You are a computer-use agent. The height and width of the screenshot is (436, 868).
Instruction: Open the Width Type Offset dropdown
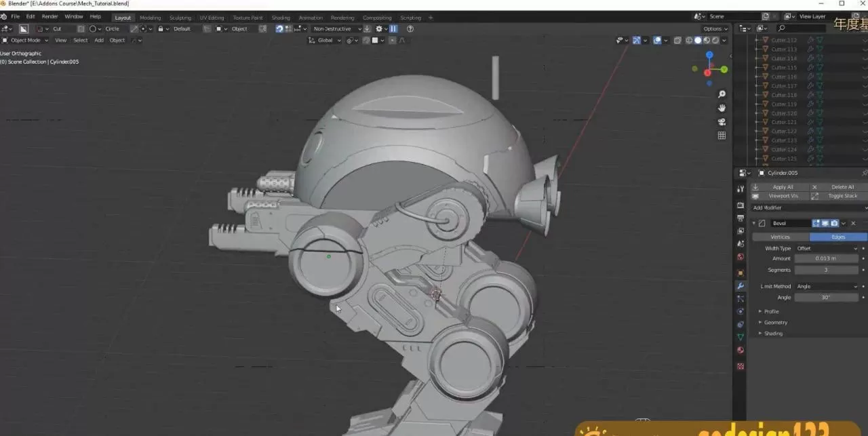[x=827, y=247]
